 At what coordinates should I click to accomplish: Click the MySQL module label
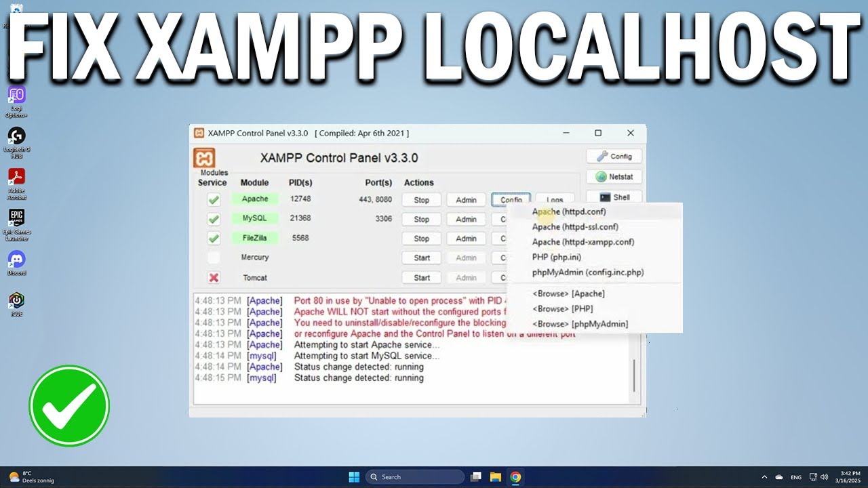pos(255,218)
